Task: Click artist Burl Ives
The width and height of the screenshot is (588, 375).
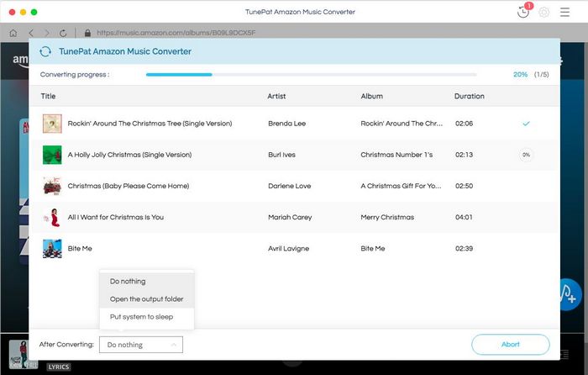Action: [281, 155]
